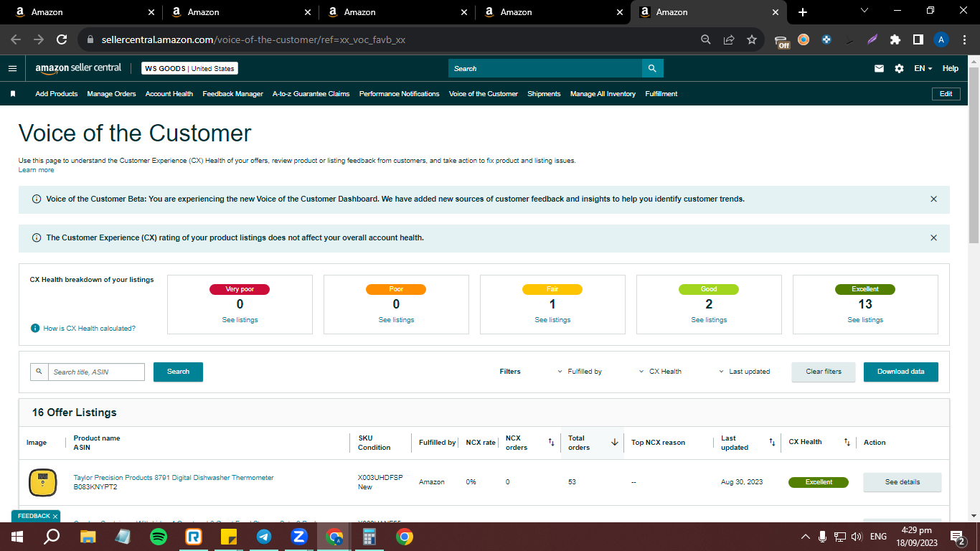This screenshot has height=551, width=980.
Task: Open the Chrome tab search dropdown
Action: tap(864, 11)
